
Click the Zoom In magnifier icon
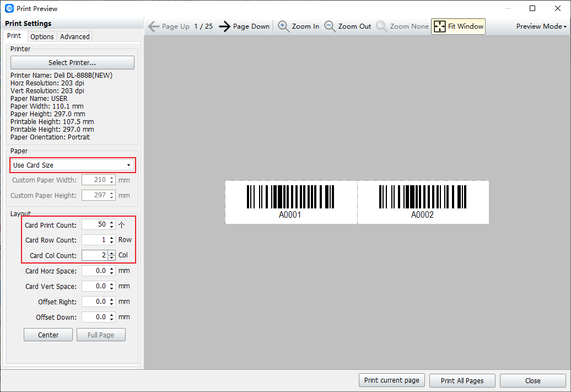283,26
